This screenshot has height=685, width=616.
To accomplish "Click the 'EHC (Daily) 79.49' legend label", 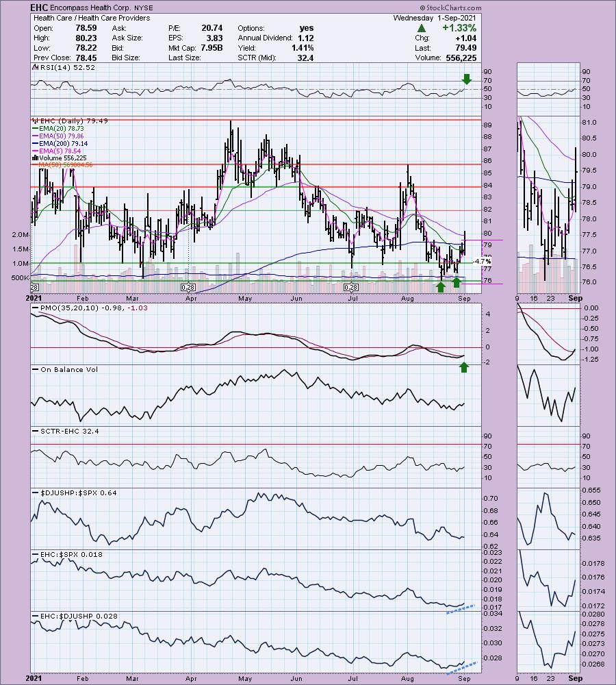I will click(x=73, y=121).
